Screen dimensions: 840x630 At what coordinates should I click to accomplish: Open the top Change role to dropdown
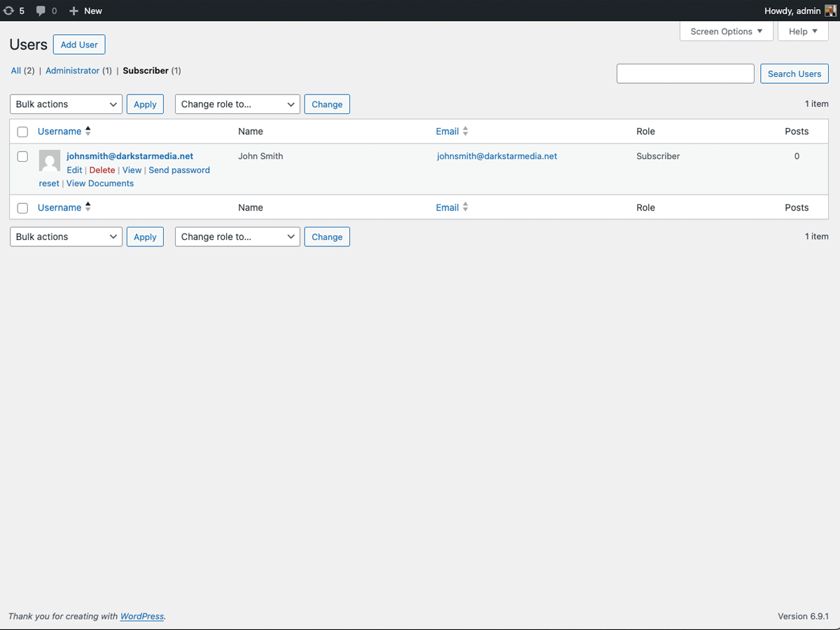pyautogui.click(x=237, y=104)
